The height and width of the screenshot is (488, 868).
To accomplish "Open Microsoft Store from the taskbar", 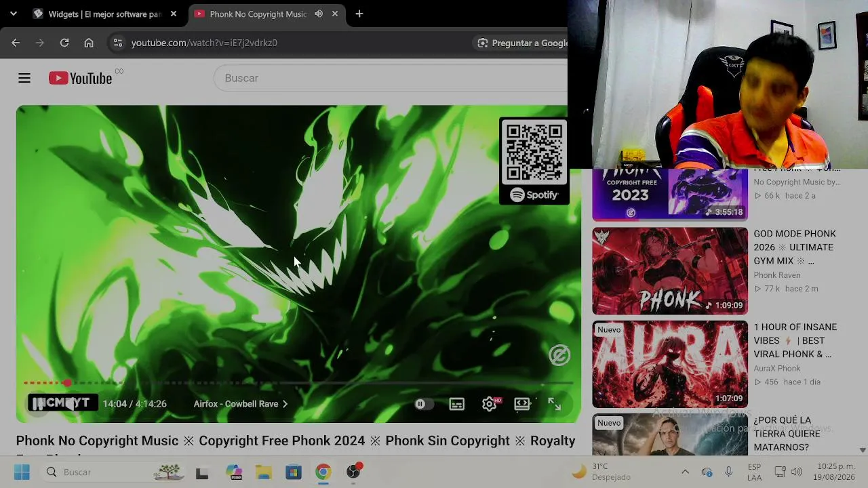I will tap(294, 472).
